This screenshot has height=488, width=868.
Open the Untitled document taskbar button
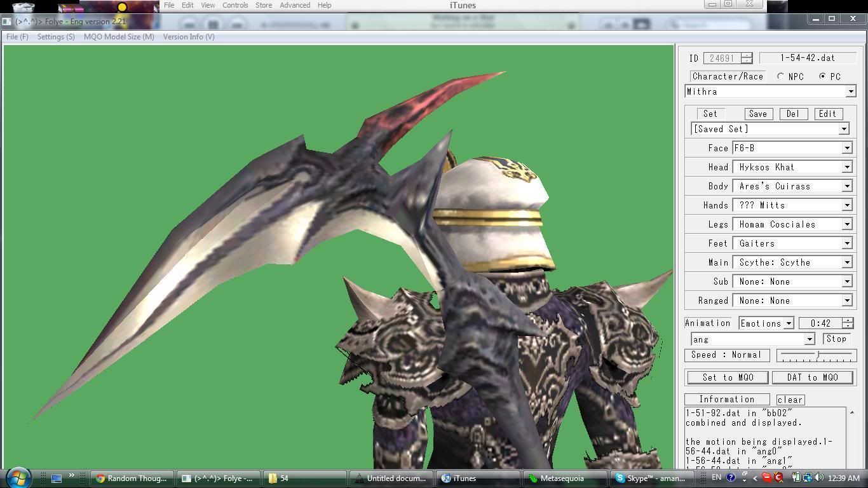point(392,478)
